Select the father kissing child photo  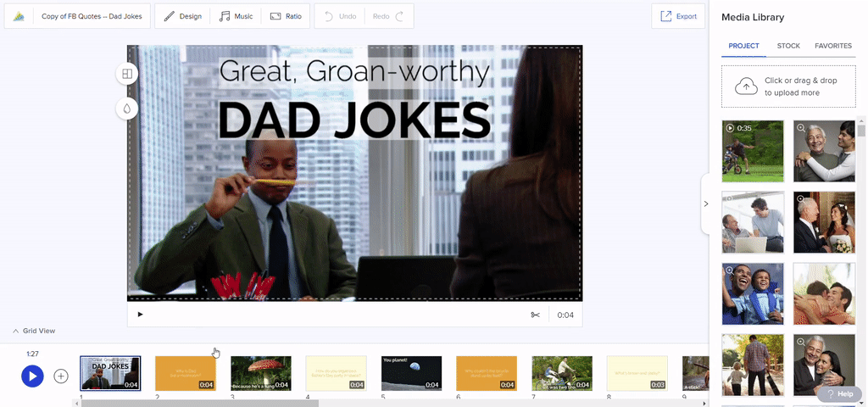point(824,293)
